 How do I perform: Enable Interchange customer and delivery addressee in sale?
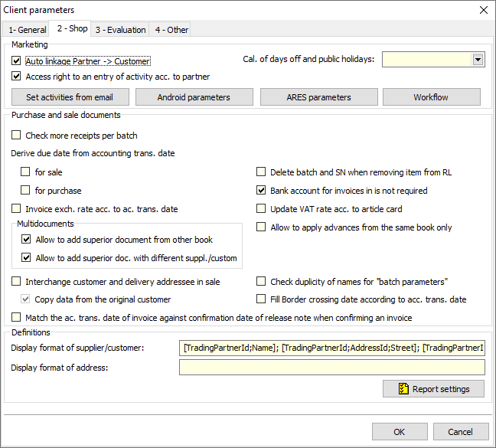coord(17,282)
